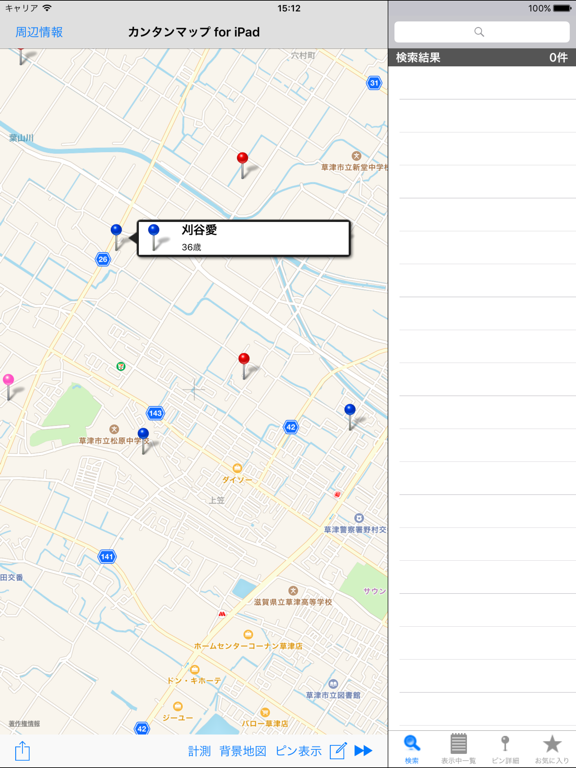576x768 pixels.
Task: Tap the share export icon
Action: pos(22,750)
